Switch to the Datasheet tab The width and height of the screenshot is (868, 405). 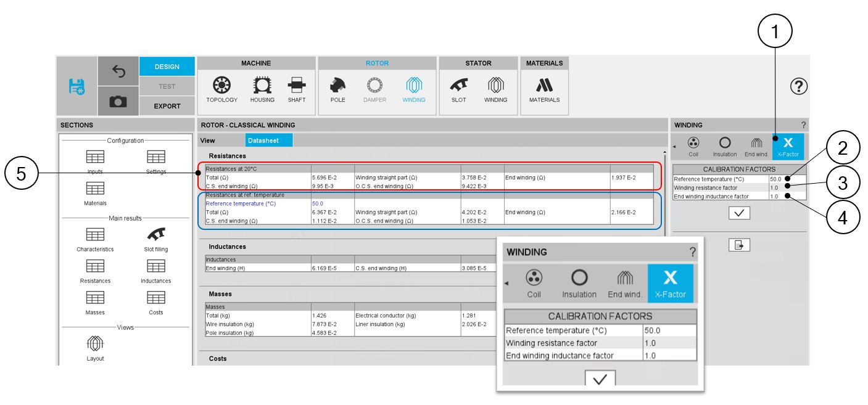pyautogui.click(x=268, y=141)
